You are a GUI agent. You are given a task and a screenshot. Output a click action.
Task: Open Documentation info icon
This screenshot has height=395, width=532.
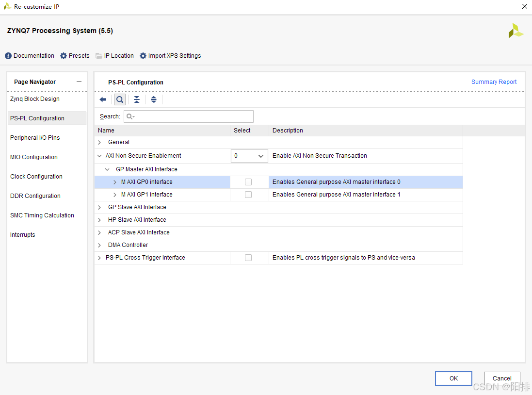point(8,56)
